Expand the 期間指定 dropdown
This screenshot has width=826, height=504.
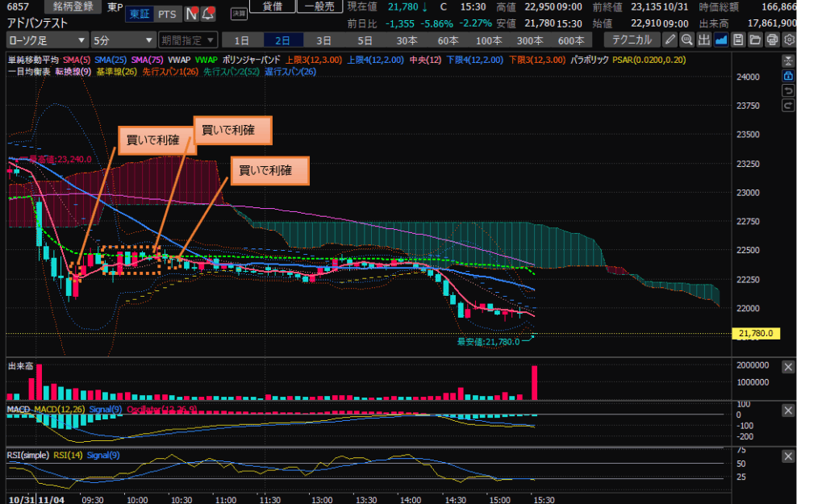[x=187, y=40]
